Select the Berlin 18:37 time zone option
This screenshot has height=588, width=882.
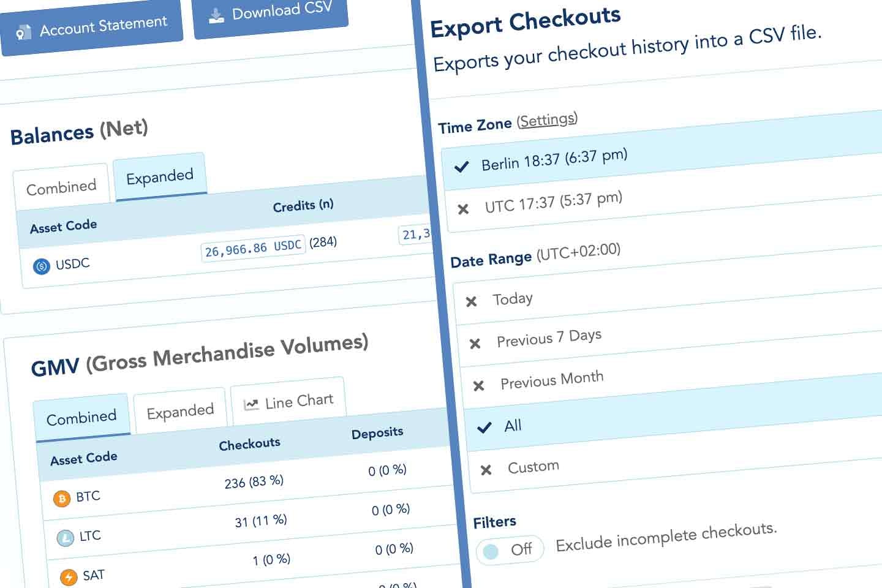pos(661,151)
